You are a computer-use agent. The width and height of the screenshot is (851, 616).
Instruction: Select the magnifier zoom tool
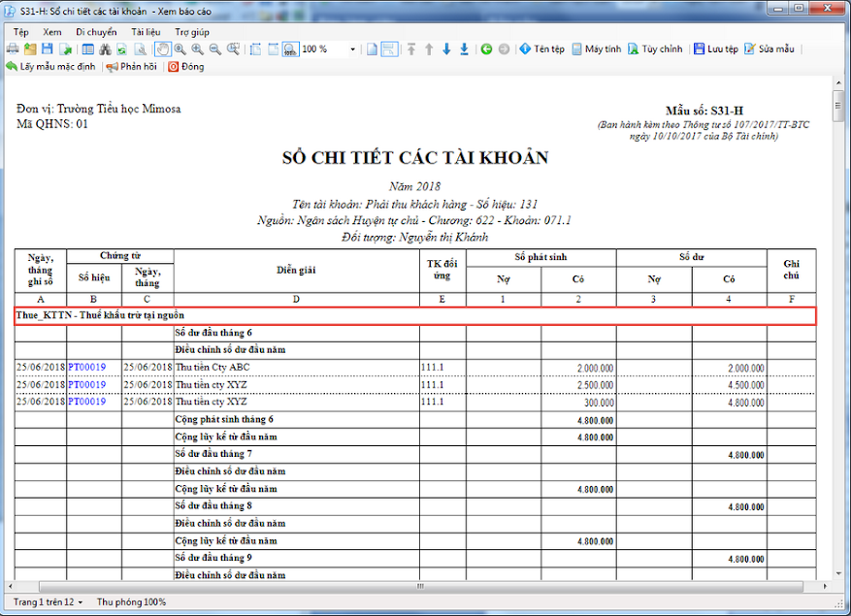point(180,49)
